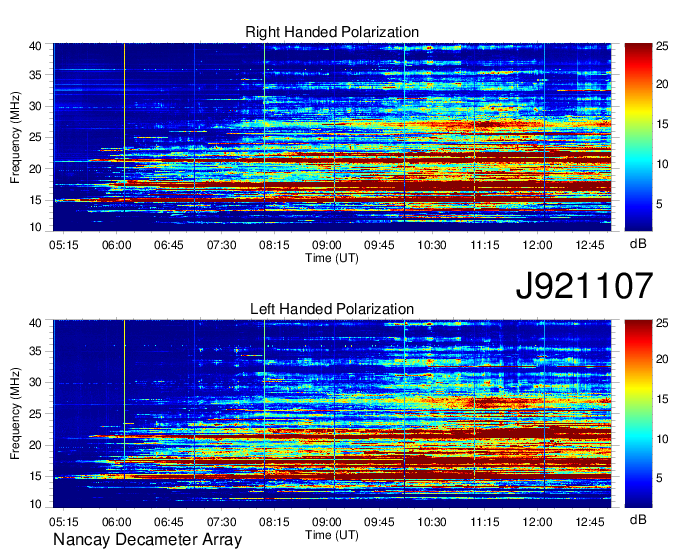Click the 10:30 tick on the bottom time axis

432,522
